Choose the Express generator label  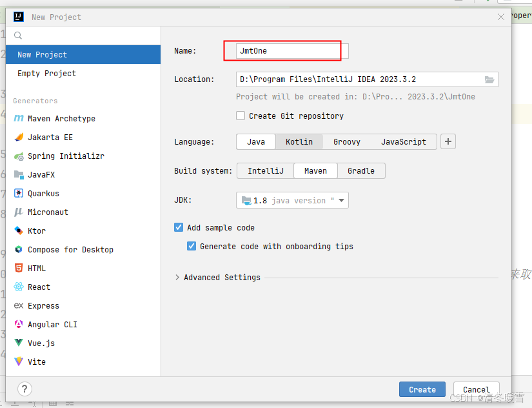(43, 306)
